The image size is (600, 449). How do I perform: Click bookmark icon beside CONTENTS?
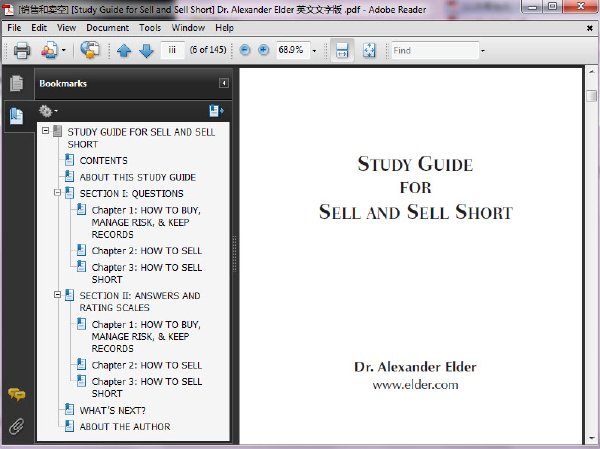69,160
